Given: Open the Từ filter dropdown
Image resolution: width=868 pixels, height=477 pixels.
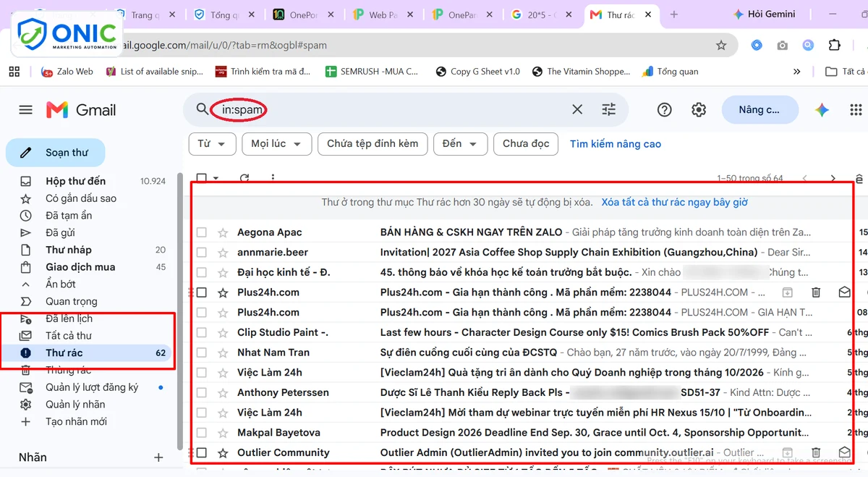Looking at the screenshot, I should 212,144.
